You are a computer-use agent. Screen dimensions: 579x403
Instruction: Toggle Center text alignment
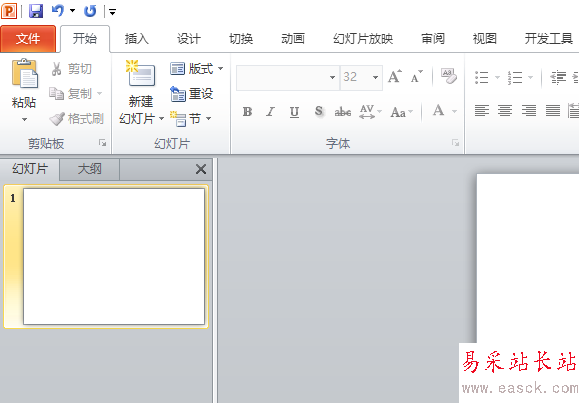(x=505, y=110)
